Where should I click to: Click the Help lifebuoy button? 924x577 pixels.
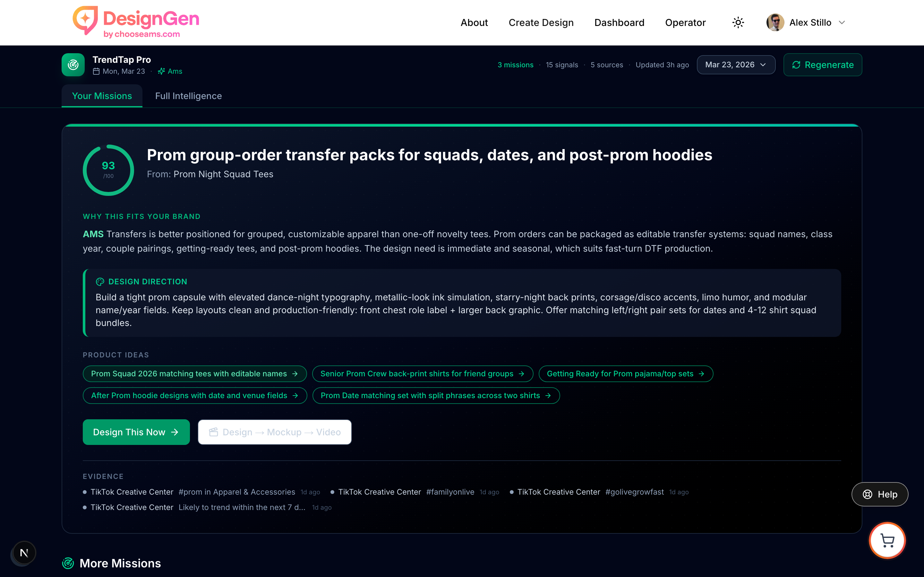tap(880, 494)
